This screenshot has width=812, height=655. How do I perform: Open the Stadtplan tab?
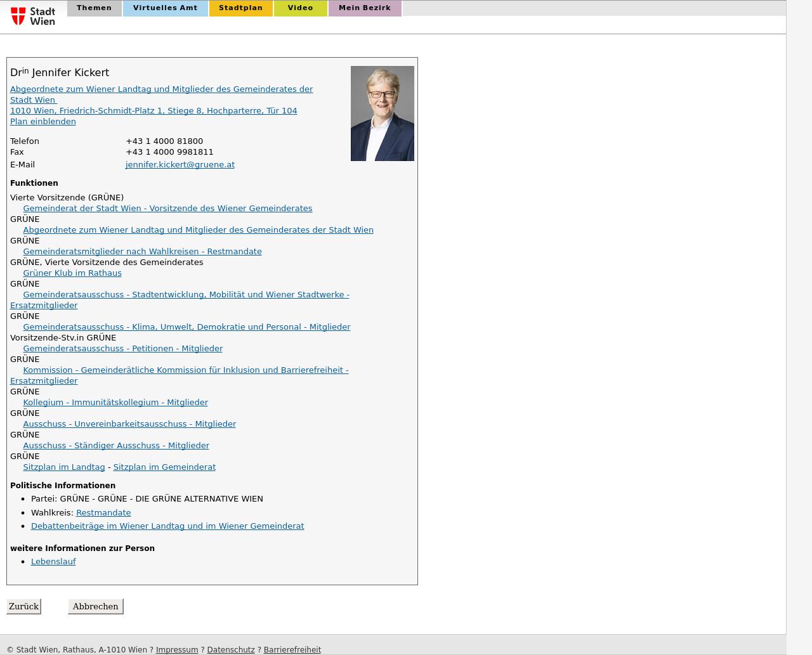click(240, 8)
